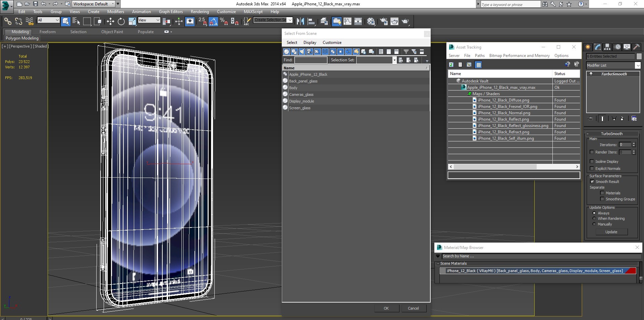Check the Separate by Materials checkbox
The height and width of the screenshot is (320, 644).
coord(602,193)
